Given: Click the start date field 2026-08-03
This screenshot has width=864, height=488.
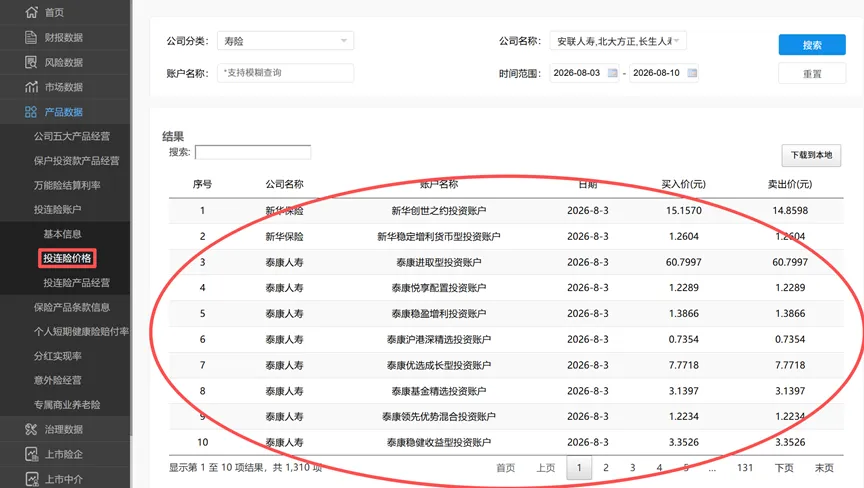Looking at the screenshot, I should (x=584, y=73).
